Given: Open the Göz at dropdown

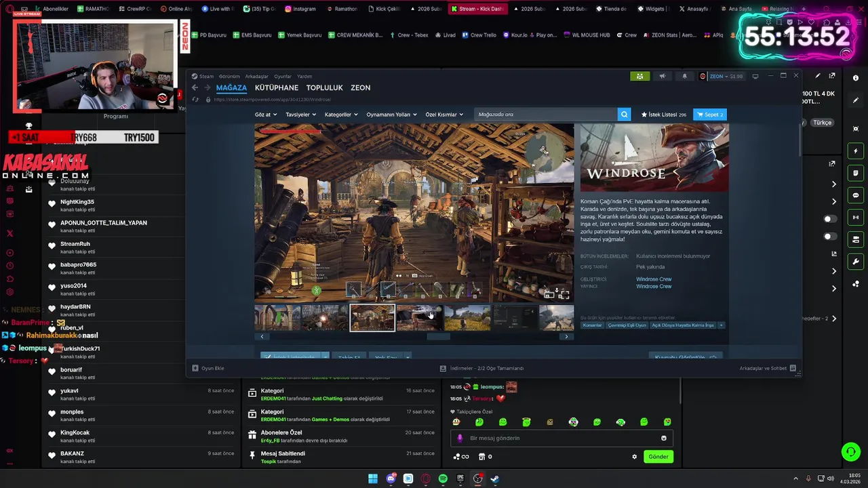Looking at the screenshot, I should [x=266, y=115].
